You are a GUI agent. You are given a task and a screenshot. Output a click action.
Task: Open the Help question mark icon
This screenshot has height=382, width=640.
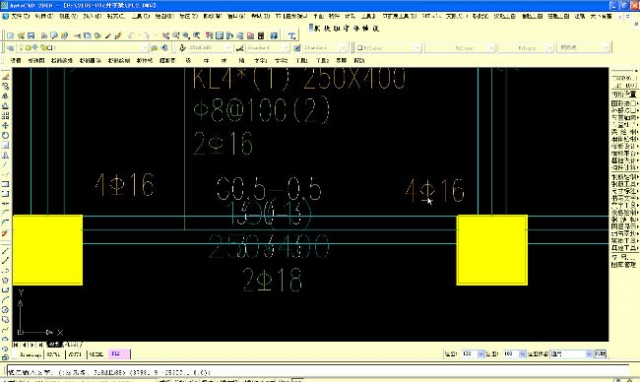point(274,36)
